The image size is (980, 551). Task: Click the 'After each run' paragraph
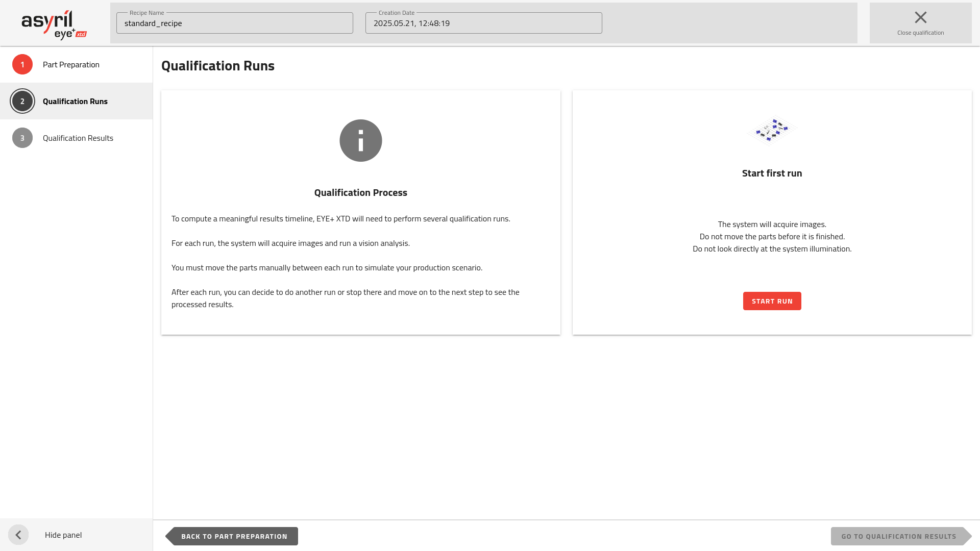(x=346, y=298)
